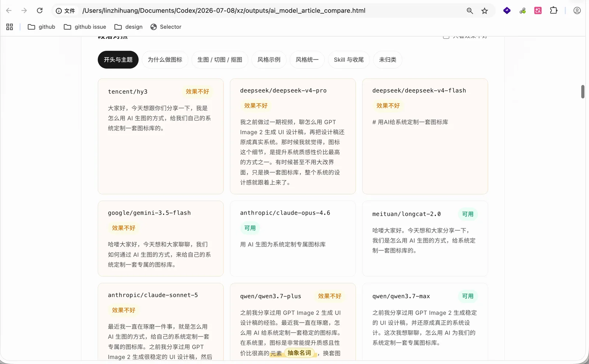The image size is (589, 364).
Task: Click the meituan/longcat-2.0 title
Action: click(x=406, y=214)
